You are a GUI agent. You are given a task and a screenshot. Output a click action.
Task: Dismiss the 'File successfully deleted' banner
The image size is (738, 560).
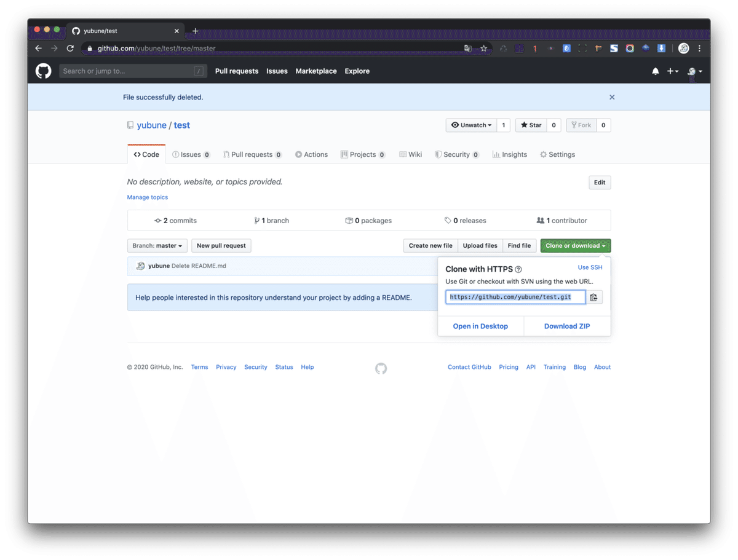[x=612, y=97]
